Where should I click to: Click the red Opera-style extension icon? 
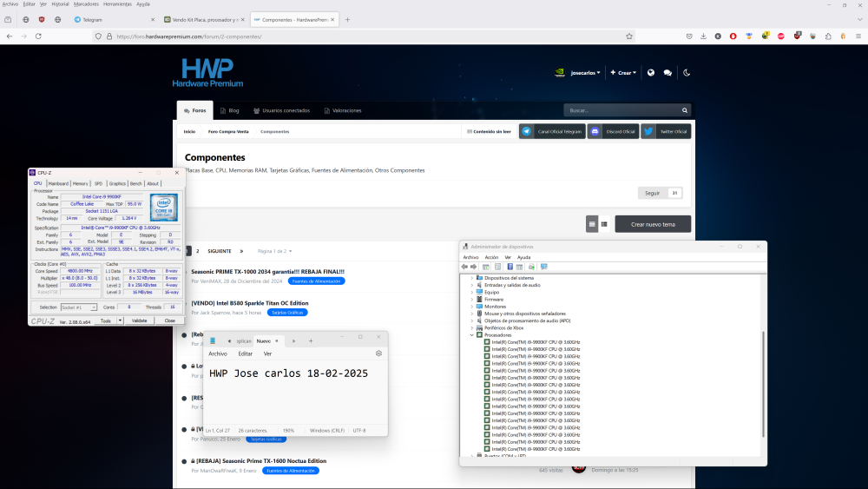pyautogui.click(x=733, y=36)
